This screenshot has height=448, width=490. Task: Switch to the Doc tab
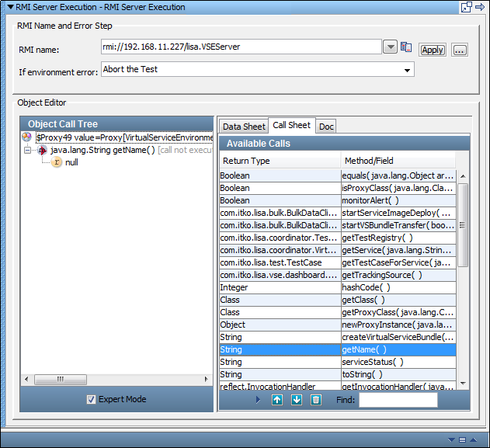(x=326, y=127)
